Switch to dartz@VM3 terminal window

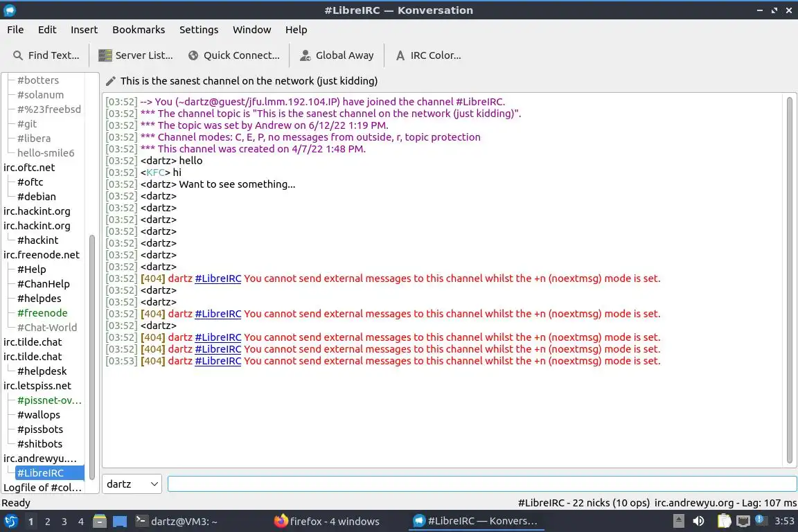(x=177, y=522)
